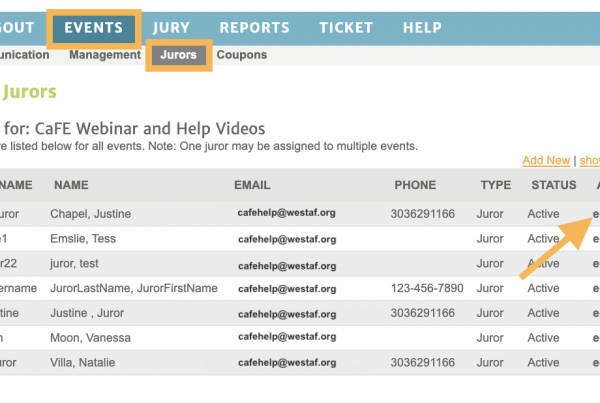The image size is (600, 403).
Task: Sort by the NAME column header
Action: tap(71, 185)
